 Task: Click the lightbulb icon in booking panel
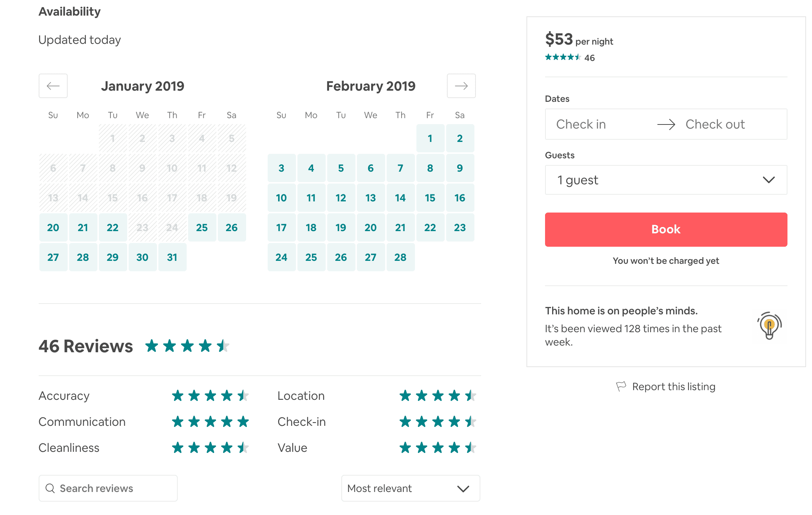point(769,325)
